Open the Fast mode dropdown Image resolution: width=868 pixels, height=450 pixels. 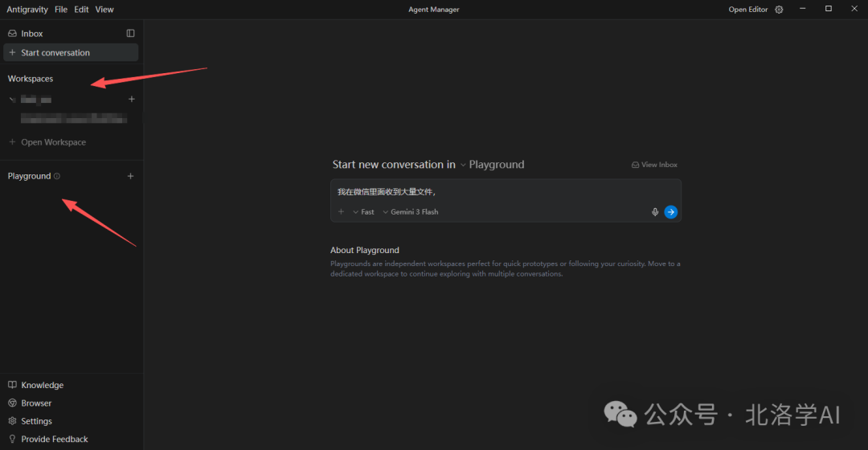pos(363,212)
